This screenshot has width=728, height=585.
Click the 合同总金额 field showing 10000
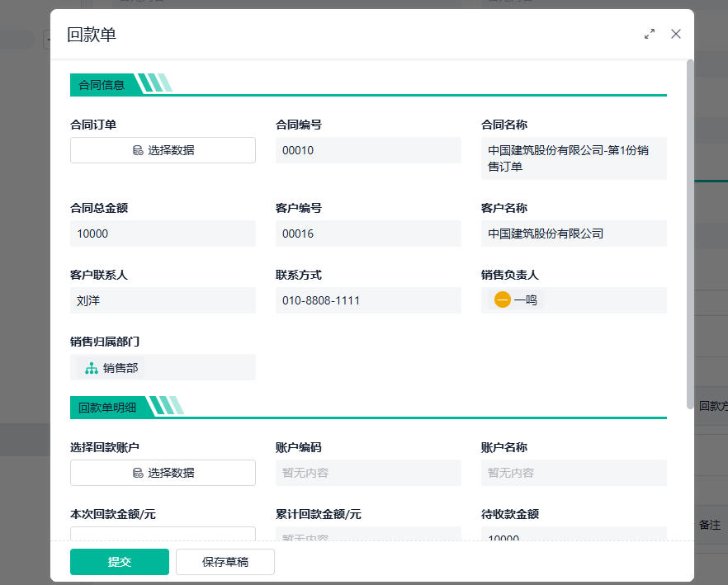(x=163, y=234)
